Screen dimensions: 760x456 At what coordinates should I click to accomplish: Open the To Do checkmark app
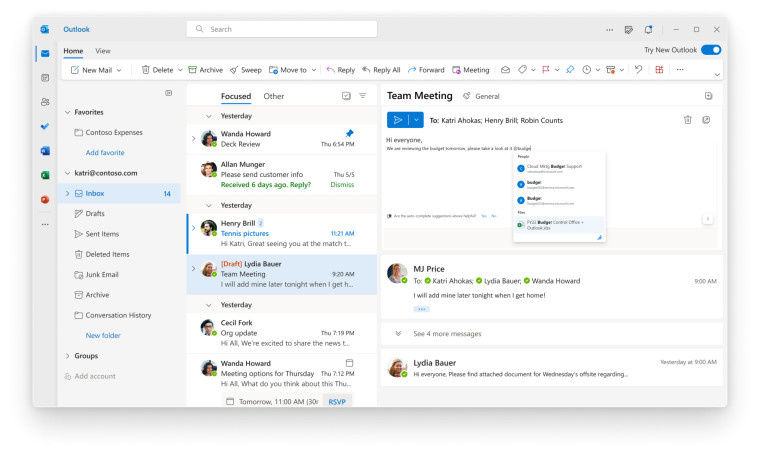pos(45,126)
